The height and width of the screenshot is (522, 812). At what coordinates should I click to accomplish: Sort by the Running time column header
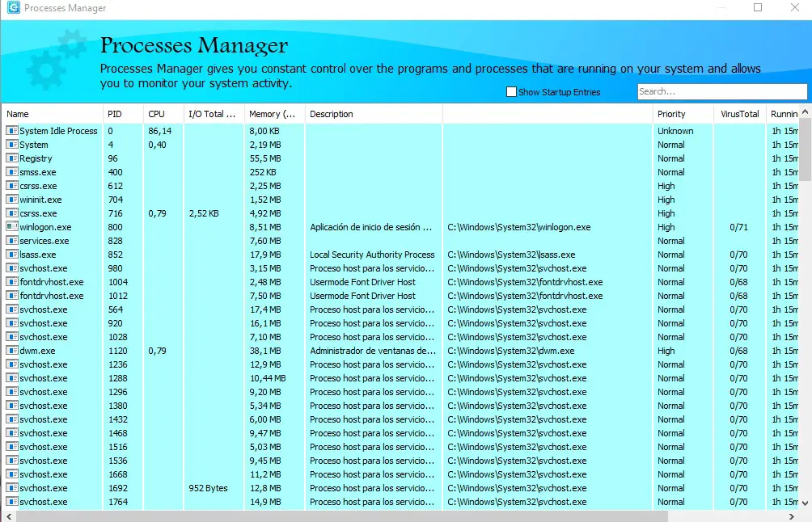tap(783, 114)
